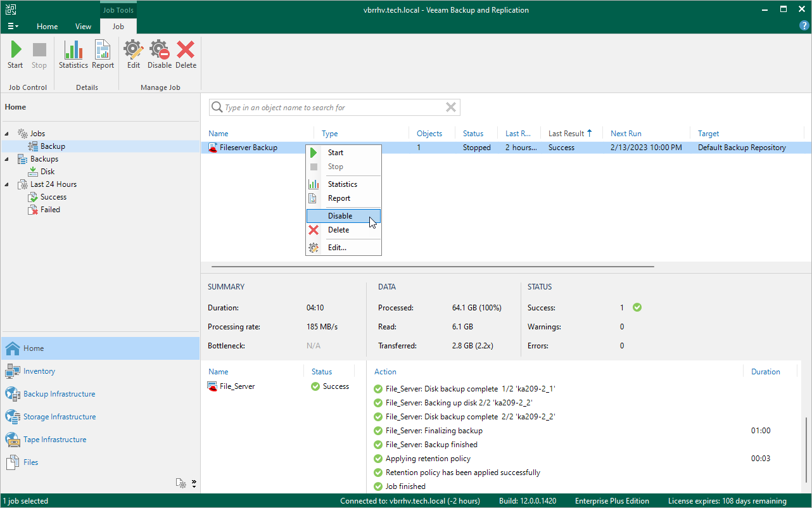Select Jobs in the Home tree
812x508 pixels.
click(37, 134)
